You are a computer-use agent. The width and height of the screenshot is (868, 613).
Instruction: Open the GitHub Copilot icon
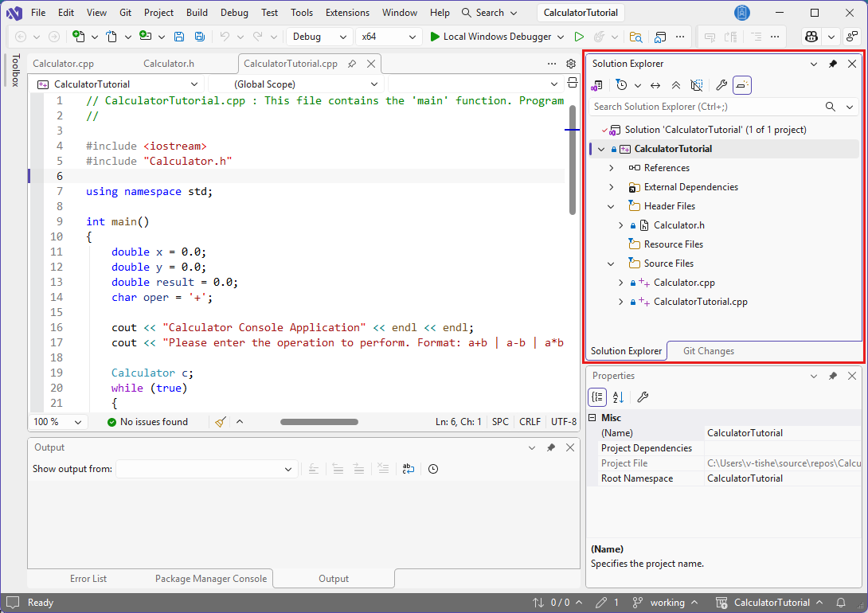(x=811, y=37)
